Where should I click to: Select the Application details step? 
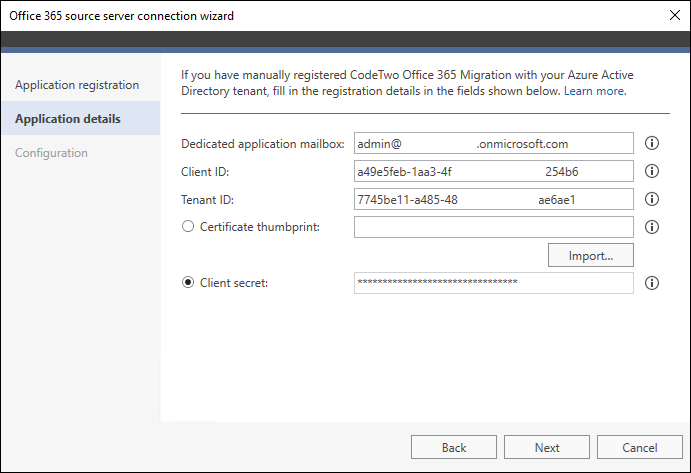81,118
